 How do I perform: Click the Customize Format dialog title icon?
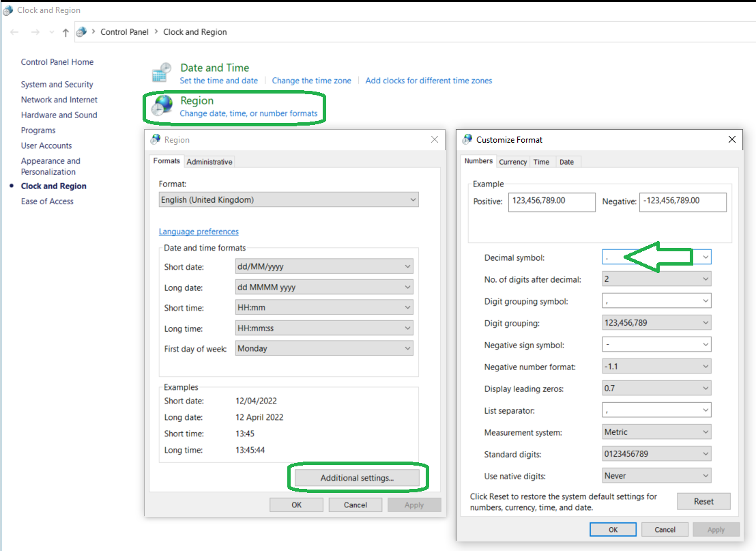click(x=467, y=139)
